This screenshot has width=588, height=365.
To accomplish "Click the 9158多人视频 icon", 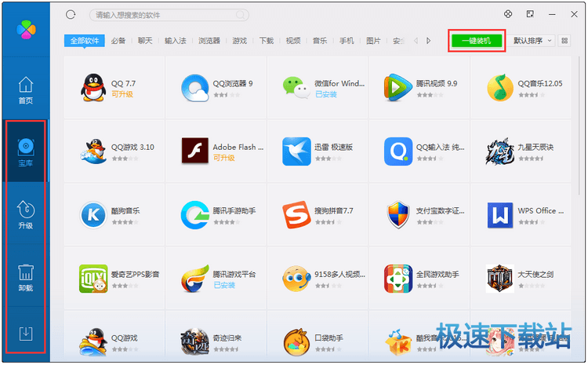I will (x=296, y=279).
